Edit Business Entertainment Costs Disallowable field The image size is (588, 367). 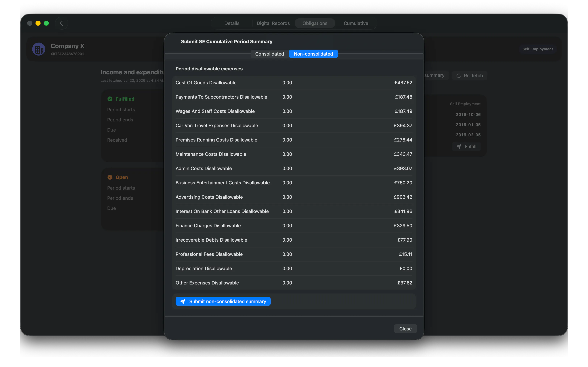pos(287,183)
